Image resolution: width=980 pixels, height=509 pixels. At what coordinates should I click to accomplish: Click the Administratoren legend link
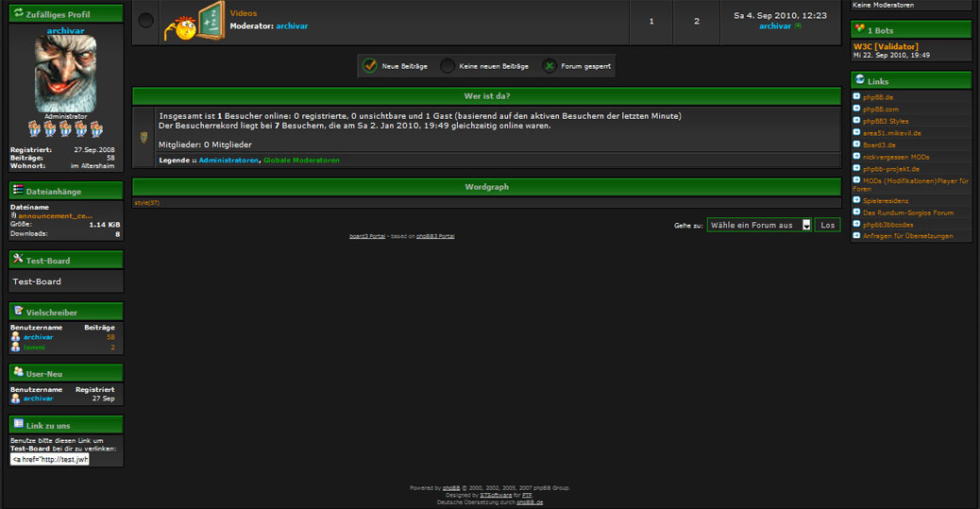pyautogui.click(x=228, y=161)
